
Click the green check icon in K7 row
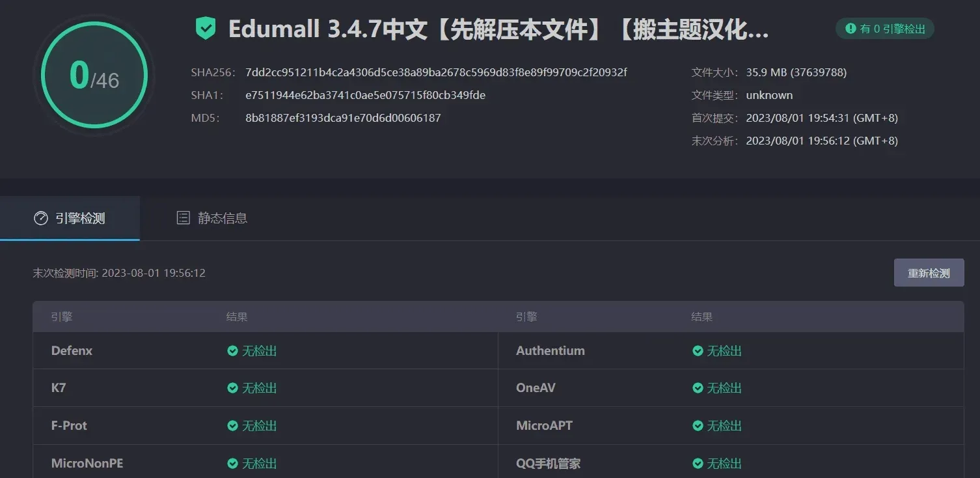pyautogui.click(x=232, y=388)
